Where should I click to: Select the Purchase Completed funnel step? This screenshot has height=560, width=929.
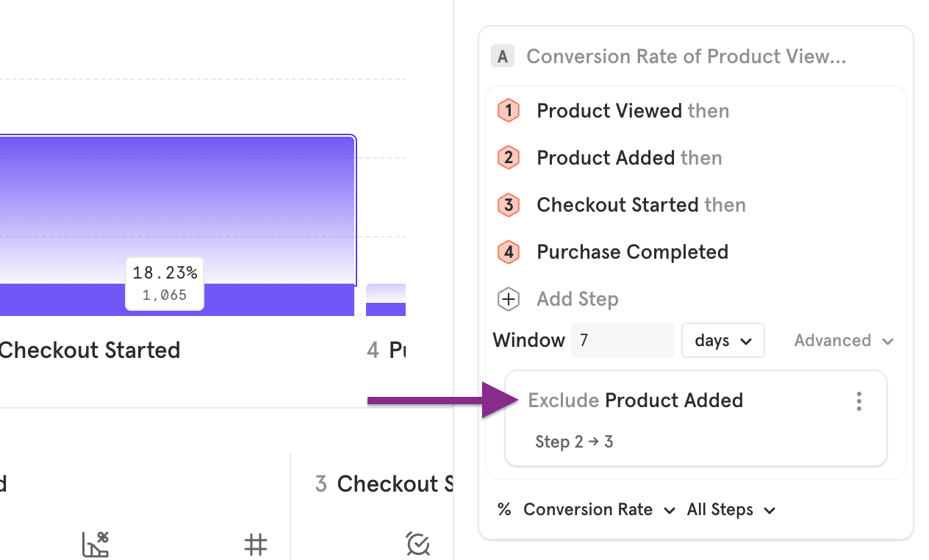[632, 251]
